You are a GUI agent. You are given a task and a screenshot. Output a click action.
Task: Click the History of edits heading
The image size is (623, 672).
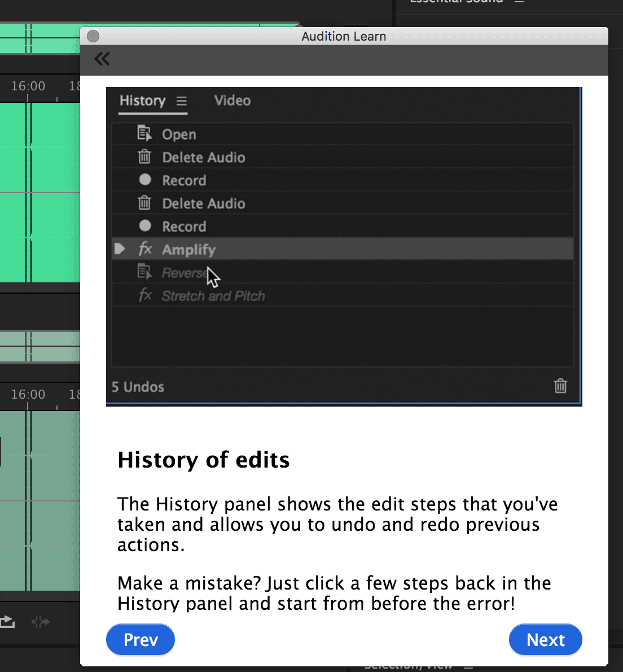(204, 460)
